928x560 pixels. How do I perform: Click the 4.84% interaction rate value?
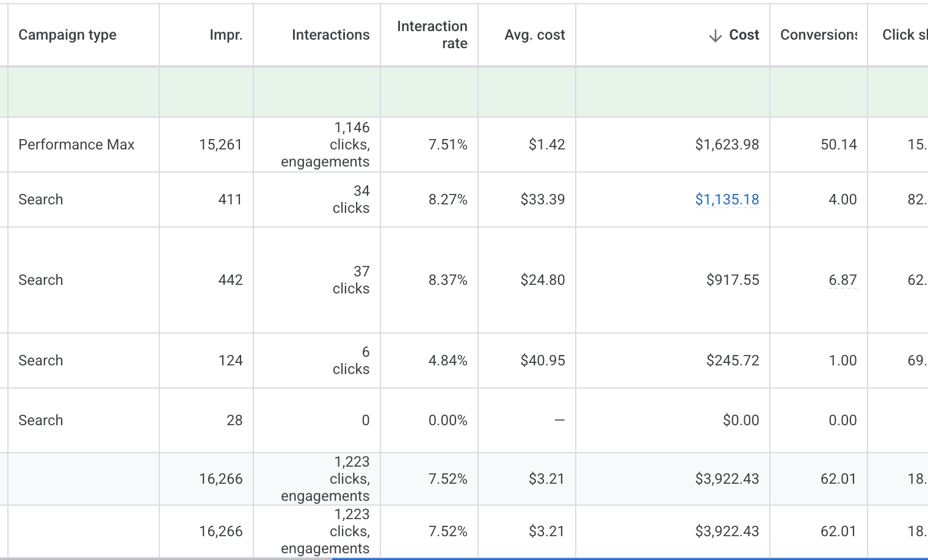(448, 361)
